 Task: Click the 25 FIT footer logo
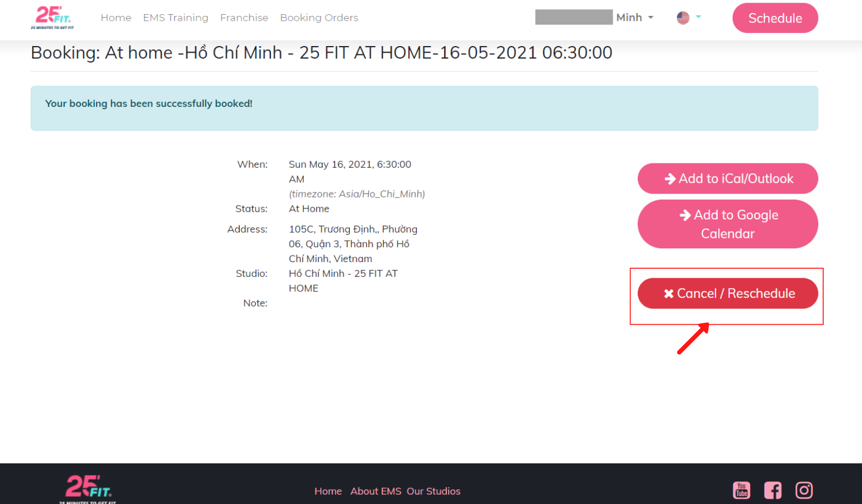(x=88, y=489)
